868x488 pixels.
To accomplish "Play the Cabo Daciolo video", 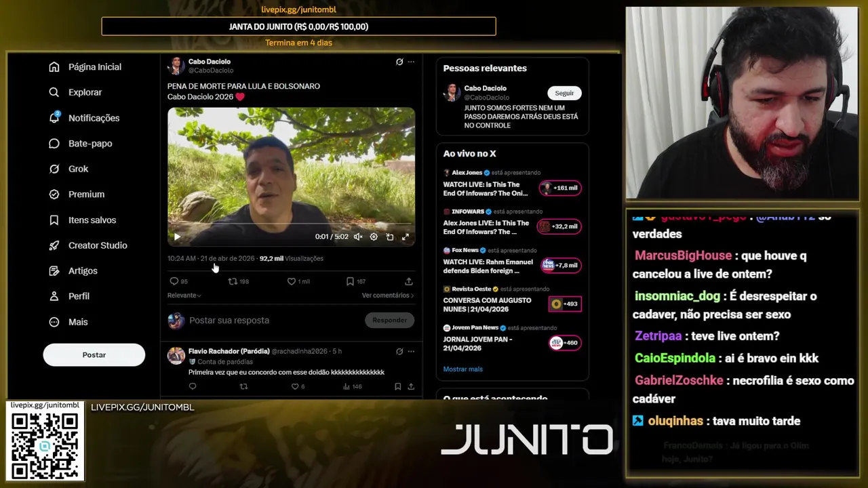I will point(178,237).
